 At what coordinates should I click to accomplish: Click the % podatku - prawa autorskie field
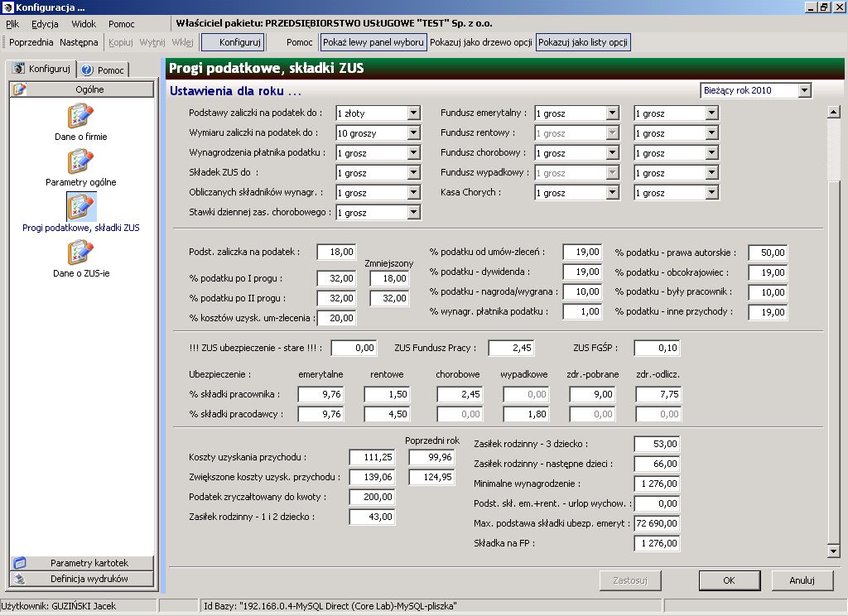pyautogui.click(x=768, y=253)
